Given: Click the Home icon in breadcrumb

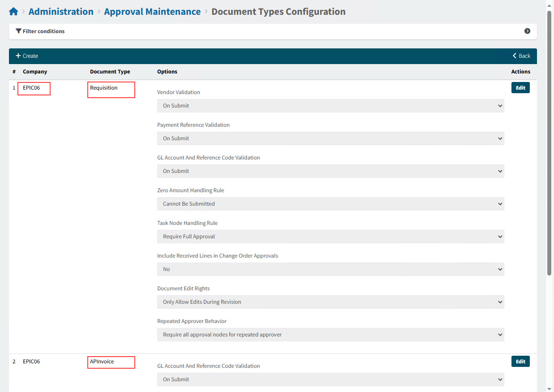Looking at the screenshot, I should [x=13, y=12].
